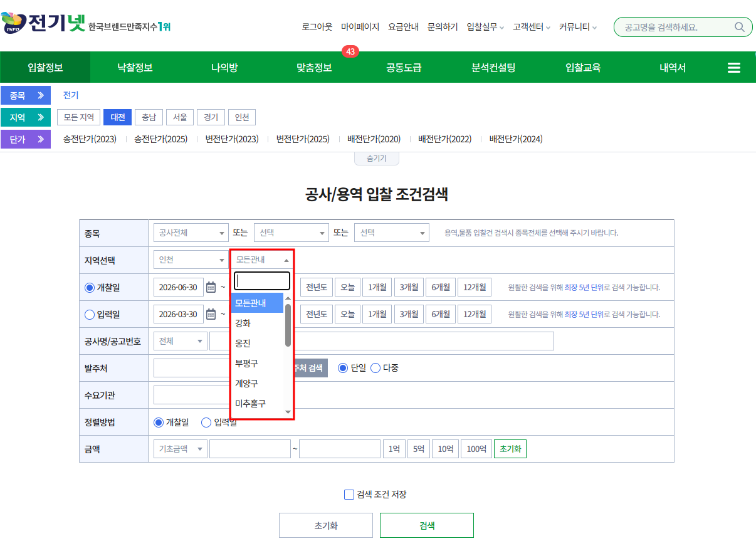Open the 인천 region dropdown

click(191, 260)
